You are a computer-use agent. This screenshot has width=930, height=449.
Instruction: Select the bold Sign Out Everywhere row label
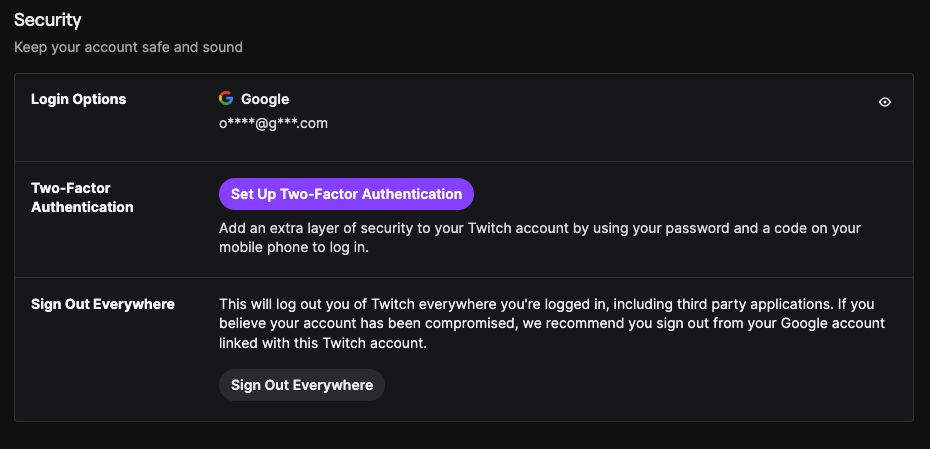103,304
